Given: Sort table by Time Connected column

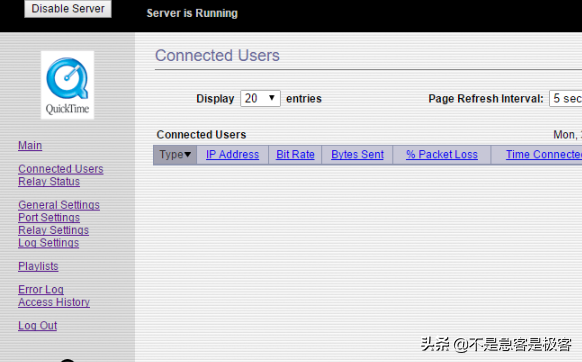Looking at the screenshot, I should [544, 154].
